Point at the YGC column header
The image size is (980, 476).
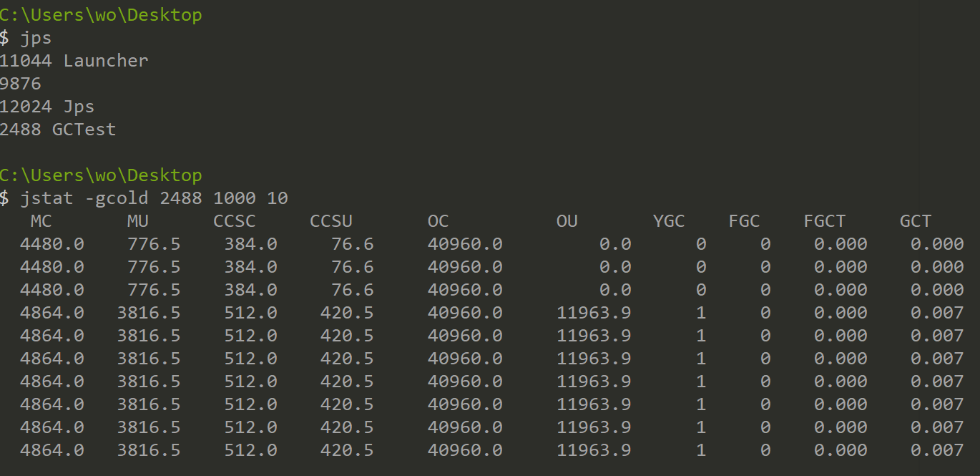tap(669, 221)
